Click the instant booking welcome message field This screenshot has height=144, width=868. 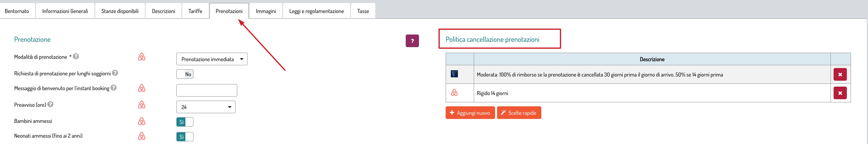click(207, 90)
